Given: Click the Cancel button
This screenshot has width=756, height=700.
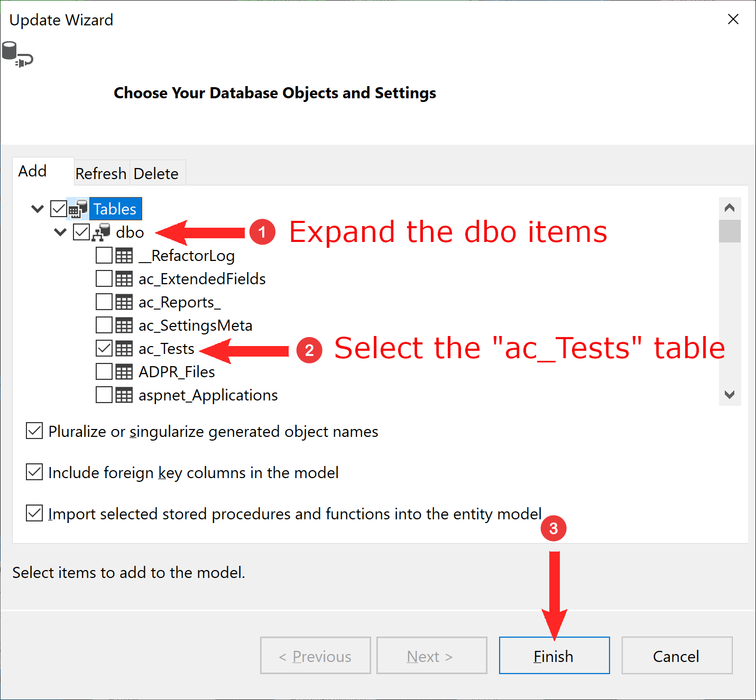Looking at the screenshot, I should coord(677,656).
